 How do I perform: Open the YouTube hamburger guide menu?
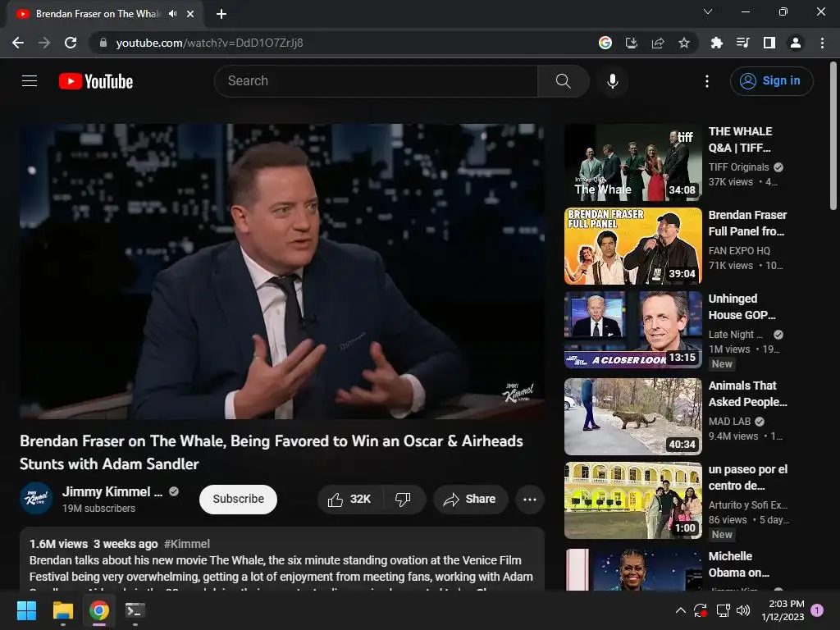click(30, 81)
